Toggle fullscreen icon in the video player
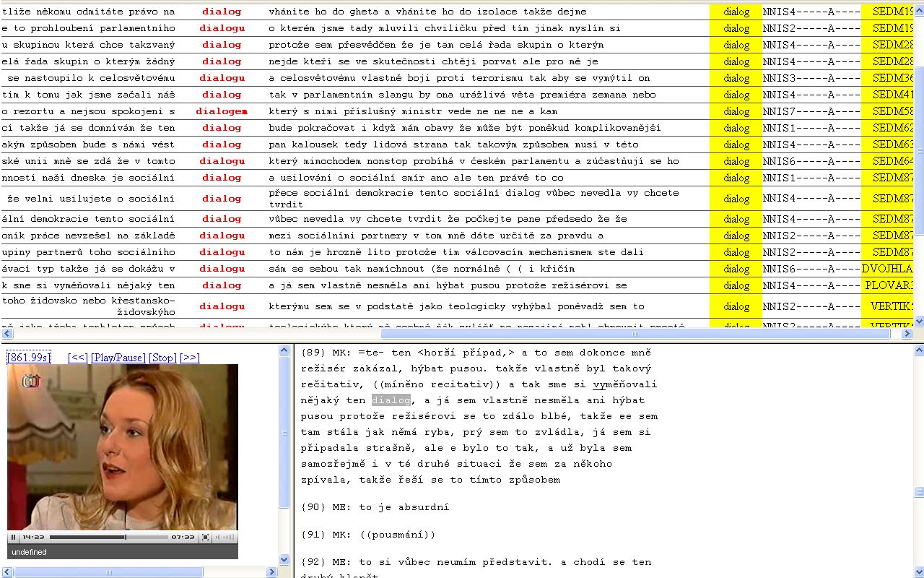924x578 pixels. (206, 538)
